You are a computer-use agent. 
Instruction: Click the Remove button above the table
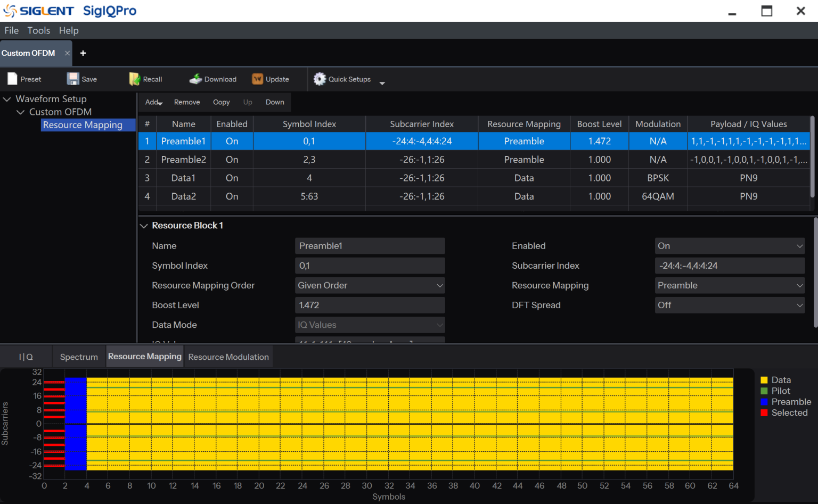click(x=186, y=102)
